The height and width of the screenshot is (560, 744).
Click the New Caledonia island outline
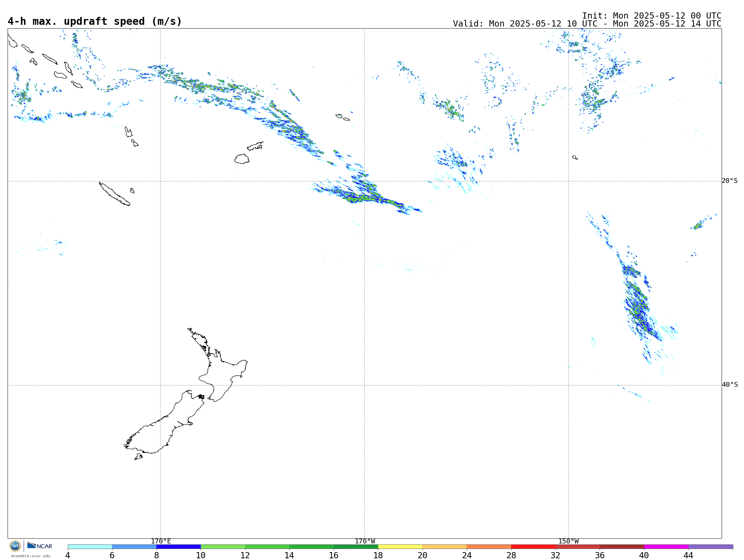(115, 194)
